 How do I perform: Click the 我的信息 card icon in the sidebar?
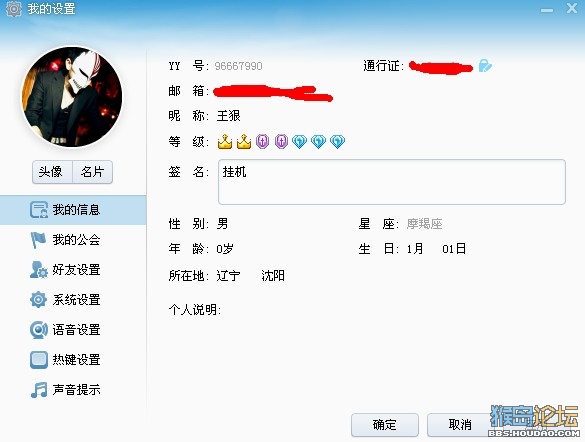pos(39,210)
